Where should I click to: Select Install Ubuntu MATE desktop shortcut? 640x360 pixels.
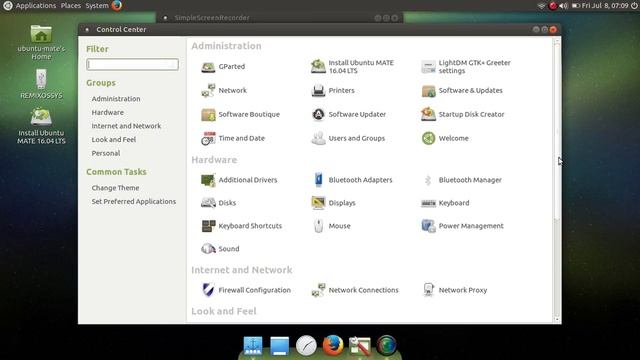tap(41, 126)
